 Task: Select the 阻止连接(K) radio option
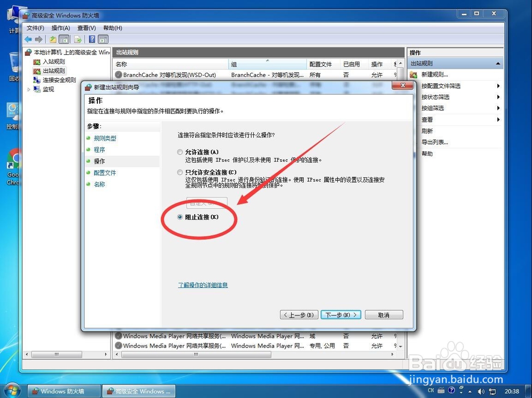click(x=179, y=217)
